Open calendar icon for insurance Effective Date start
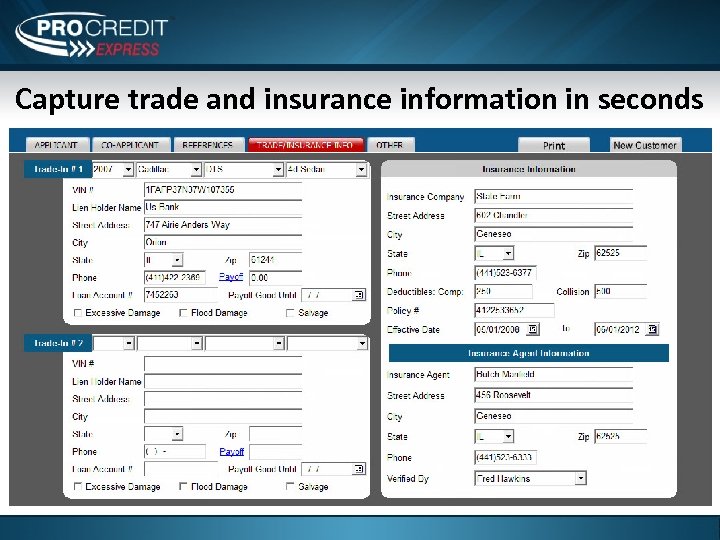720x540 pixels. [x=532, y=329]
